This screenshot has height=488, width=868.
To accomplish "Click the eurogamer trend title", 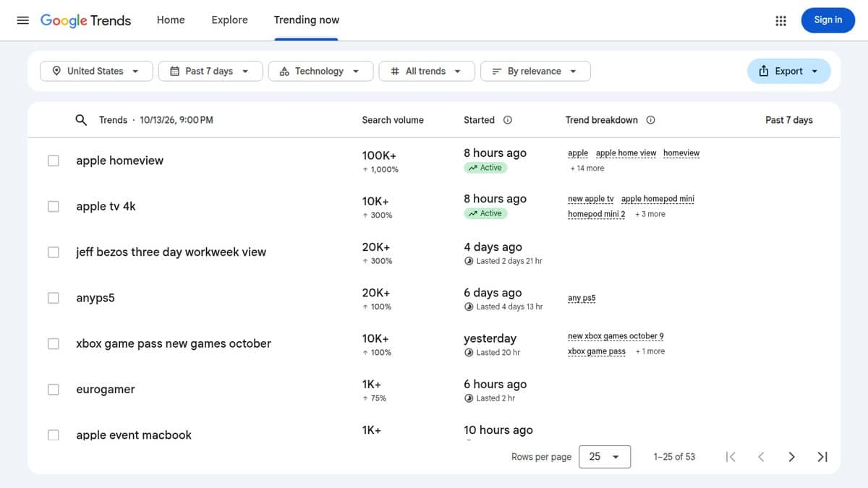I will pos(106,390).
